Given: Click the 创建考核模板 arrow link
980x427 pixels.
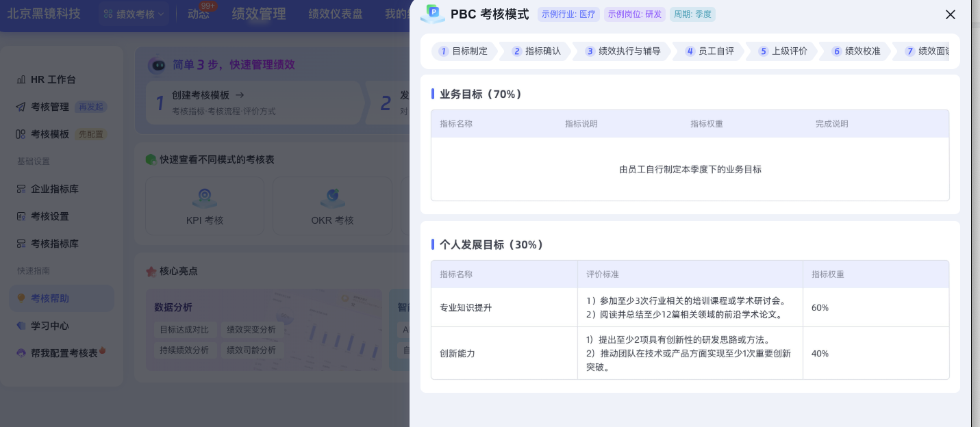Looking at the screenshot, I should click(239, 95).
